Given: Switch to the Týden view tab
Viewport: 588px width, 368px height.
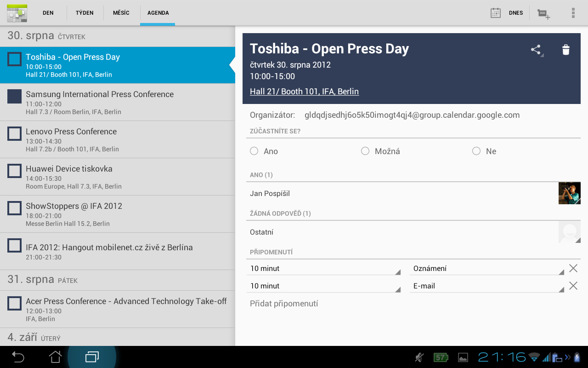Looking at the screenshot, I should (85, 13).
